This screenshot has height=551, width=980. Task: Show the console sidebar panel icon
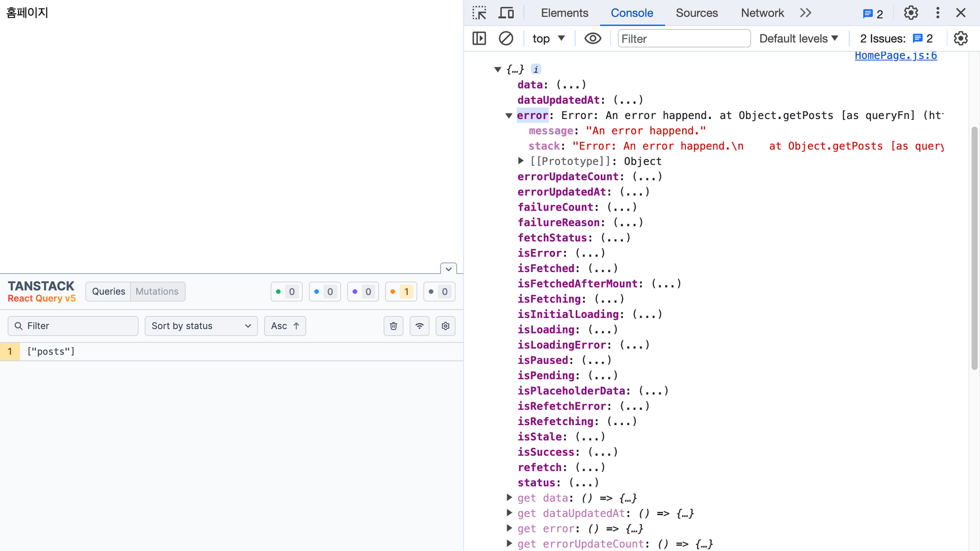click(x=479, y=38)
